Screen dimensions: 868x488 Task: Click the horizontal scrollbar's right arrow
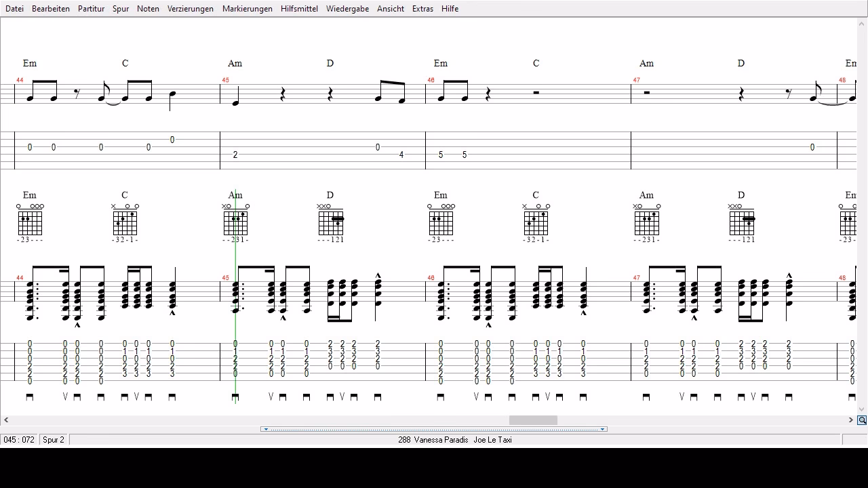click(850, 420)
